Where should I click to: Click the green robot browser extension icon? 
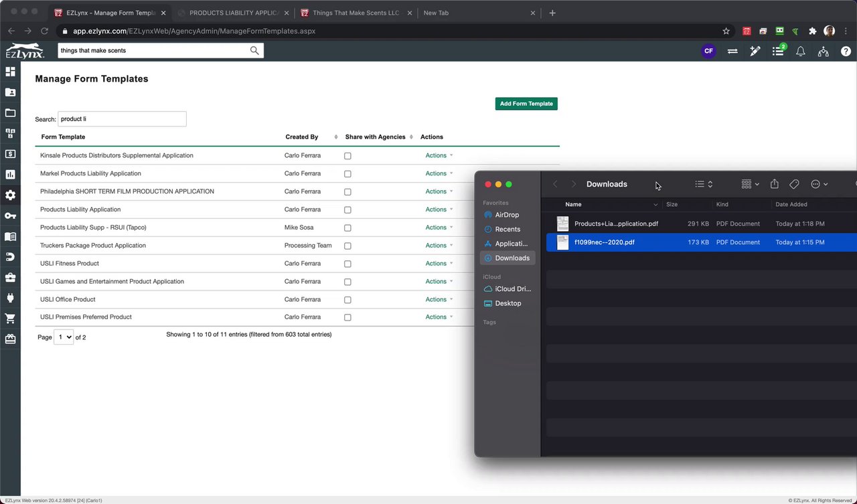point(779,31)
